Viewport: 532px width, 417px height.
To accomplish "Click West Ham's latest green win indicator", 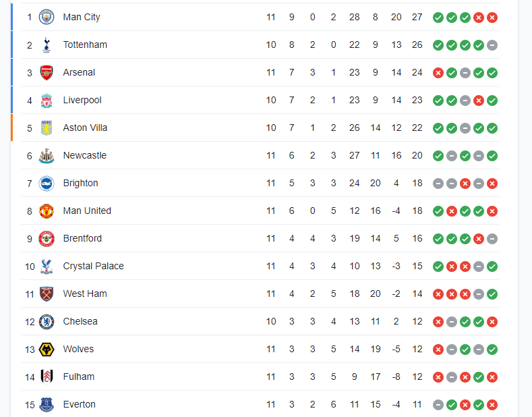I will tap(492, 294).
